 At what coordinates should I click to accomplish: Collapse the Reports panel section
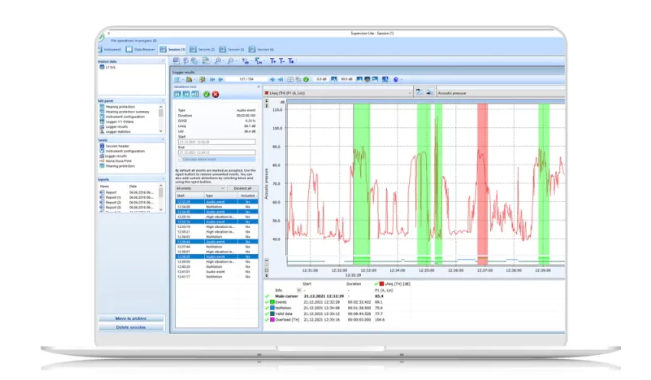(162, 179)
